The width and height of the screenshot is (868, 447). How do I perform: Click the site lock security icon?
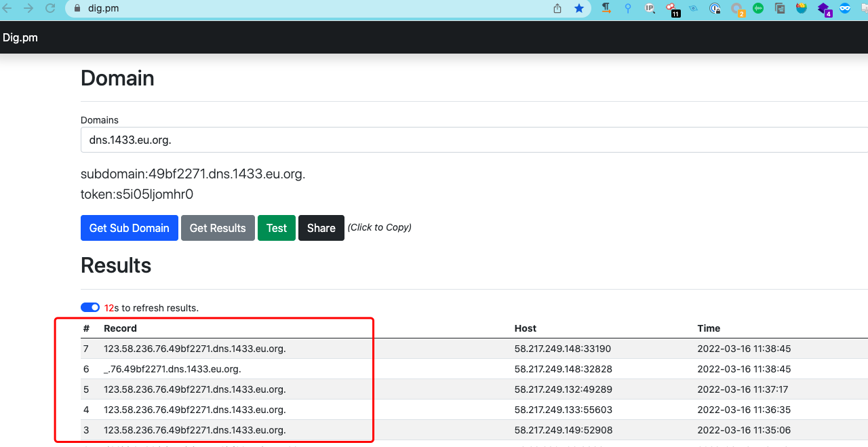click(76, 8)
